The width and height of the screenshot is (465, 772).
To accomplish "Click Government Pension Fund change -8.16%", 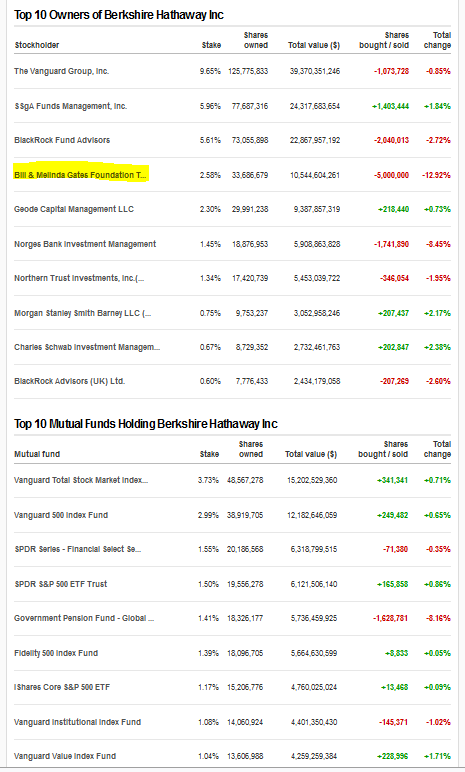I will pyautogui.click(x=438, y=618).
